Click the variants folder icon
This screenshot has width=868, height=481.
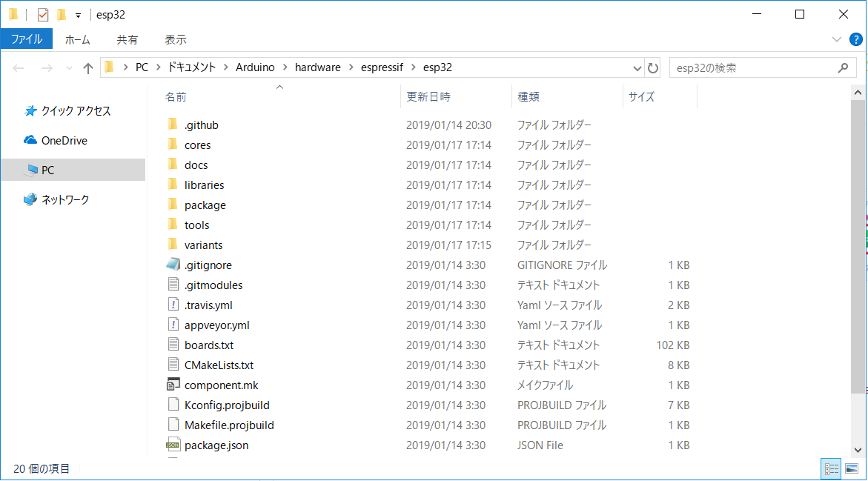click(x=173, y=244)
